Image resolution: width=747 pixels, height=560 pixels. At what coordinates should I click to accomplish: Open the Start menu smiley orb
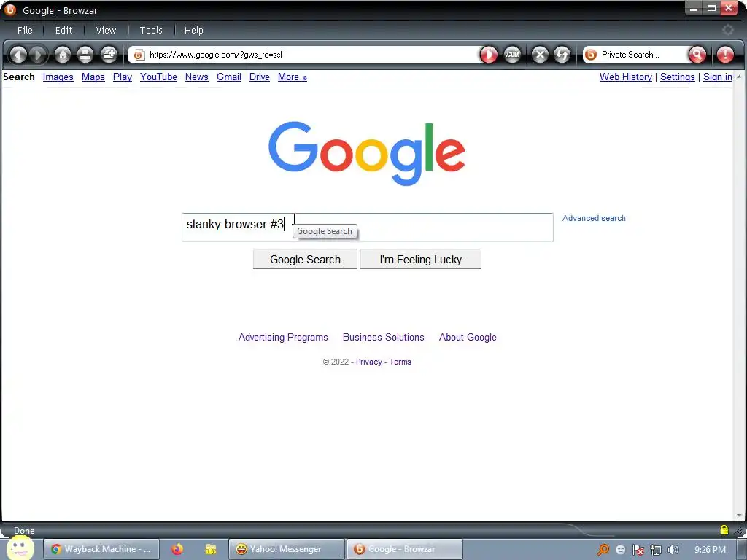20,547
